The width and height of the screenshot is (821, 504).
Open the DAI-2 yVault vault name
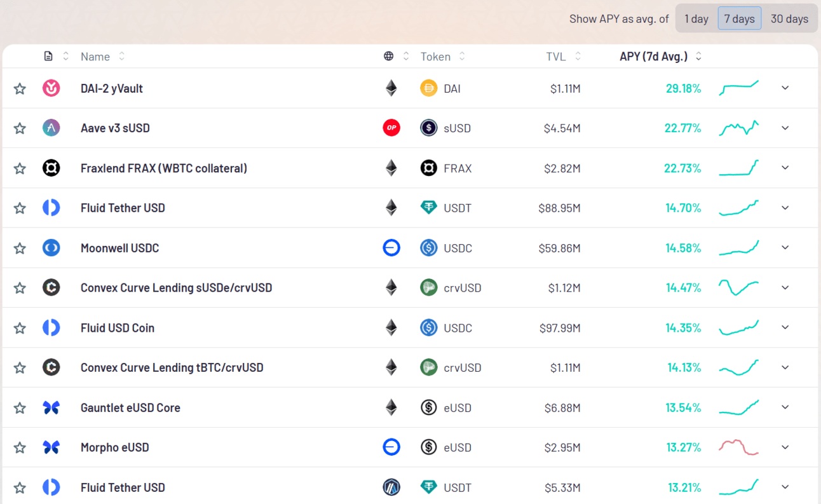coord(112,88)
